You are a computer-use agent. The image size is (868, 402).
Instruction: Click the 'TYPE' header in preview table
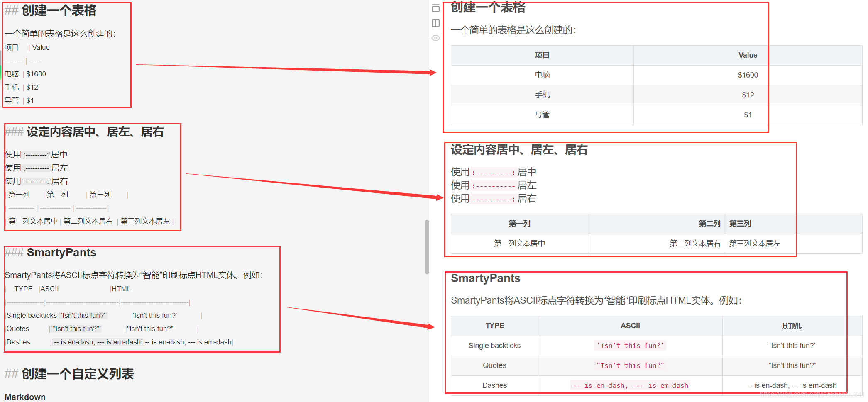tap(495, 326)
